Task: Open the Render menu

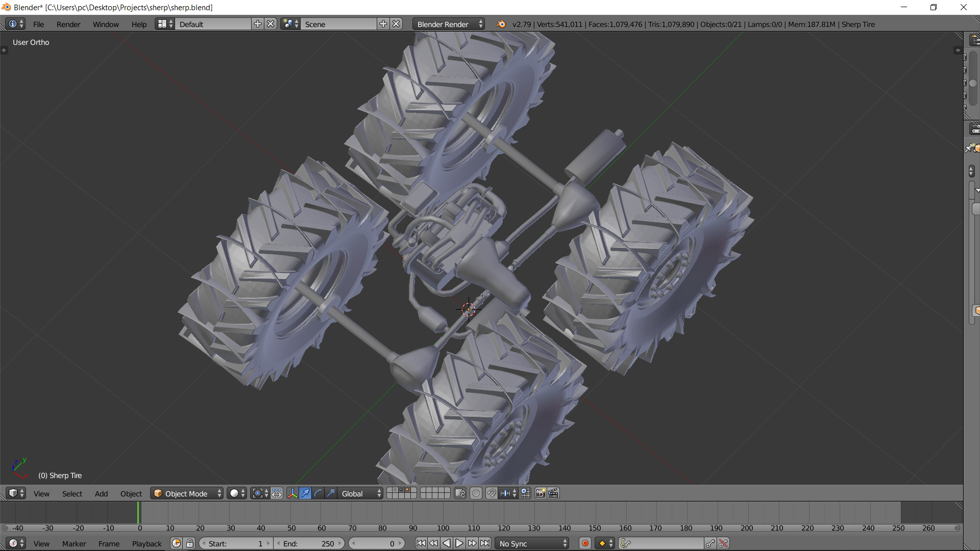Action: click(68, 24)
